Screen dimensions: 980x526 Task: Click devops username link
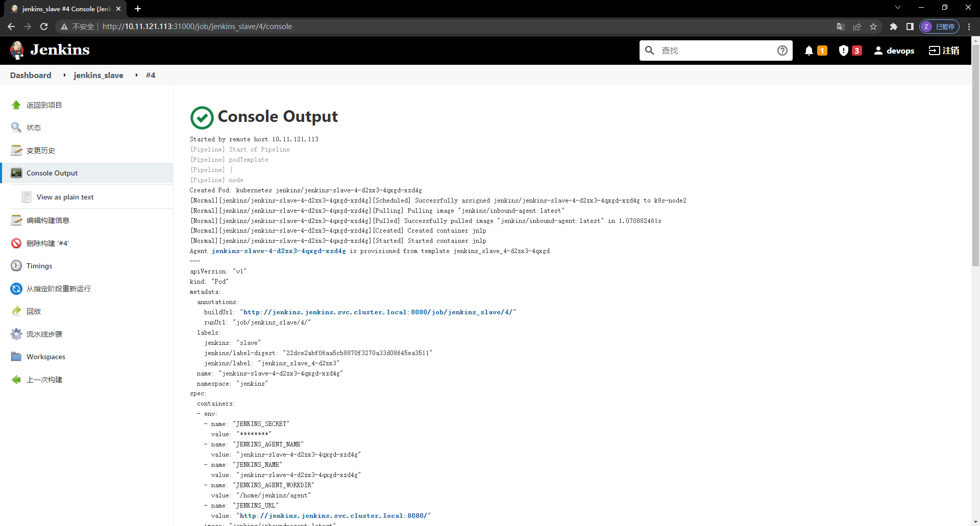[900, 51]
